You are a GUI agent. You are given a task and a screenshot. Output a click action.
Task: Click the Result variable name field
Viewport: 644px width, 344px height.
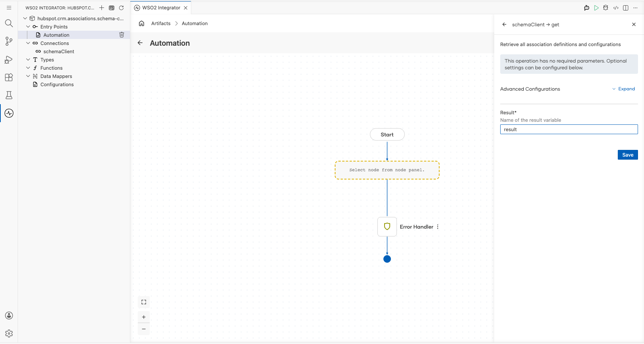click(x=569, y=129)
